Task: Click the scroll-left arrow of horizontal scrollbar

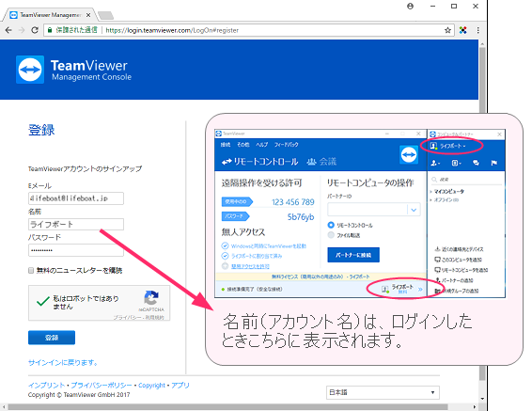Action: [x=4, y=407]
